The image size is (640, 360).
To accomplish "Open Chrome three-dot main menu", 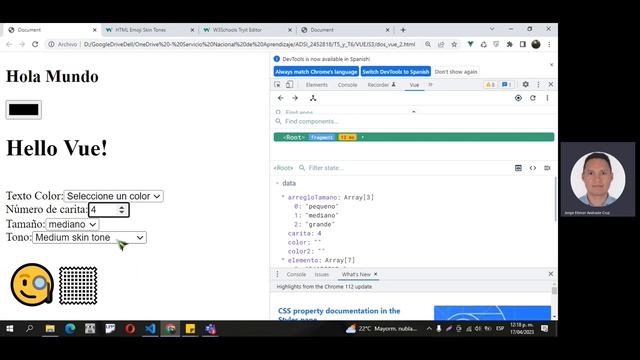I will coord(549,44).
